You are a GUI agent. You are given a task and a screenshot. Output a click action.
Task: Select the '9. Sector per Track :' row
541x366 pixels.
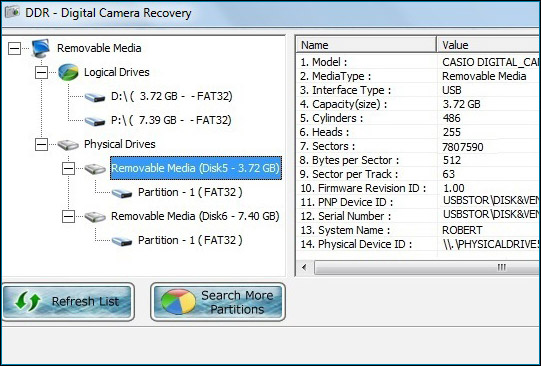tap(419, 174)
